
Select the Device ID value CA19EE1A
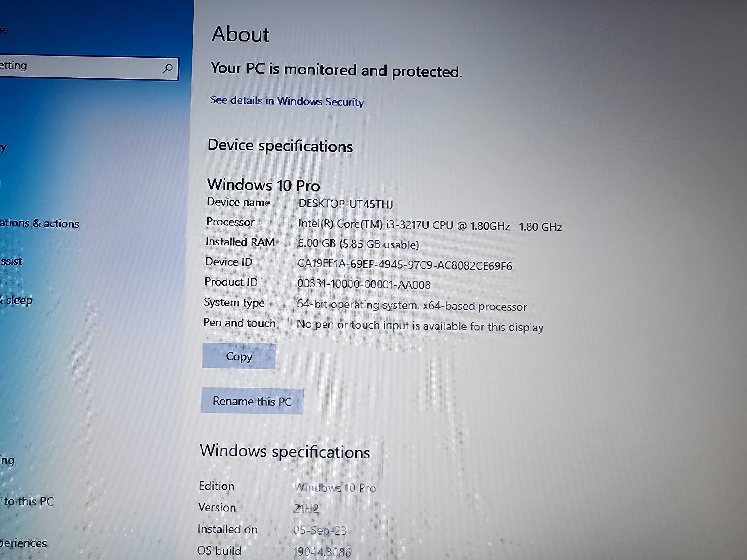tap(405, 265)
